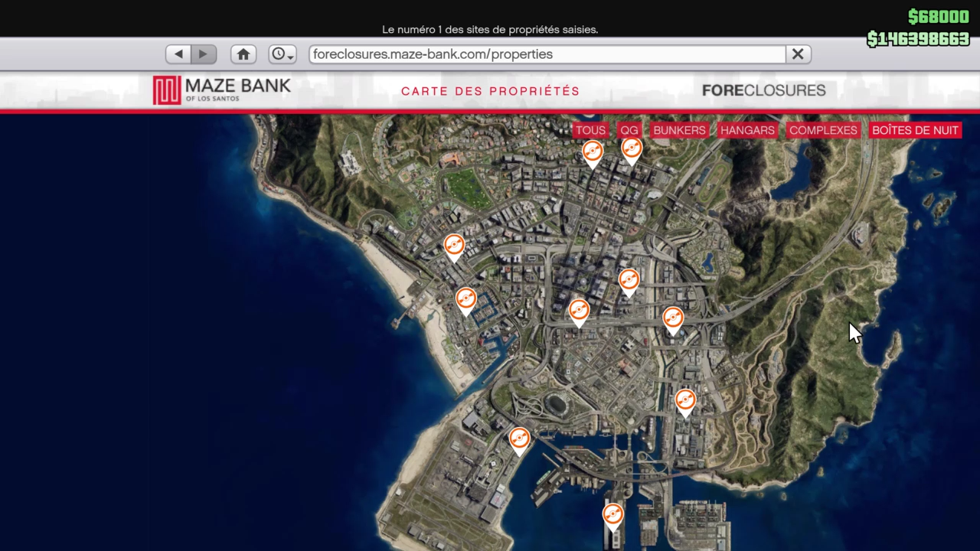The width and height of the screenshot is (980, 551).
Task: Select the TOUS property filter
Action: tap(590, 130)
